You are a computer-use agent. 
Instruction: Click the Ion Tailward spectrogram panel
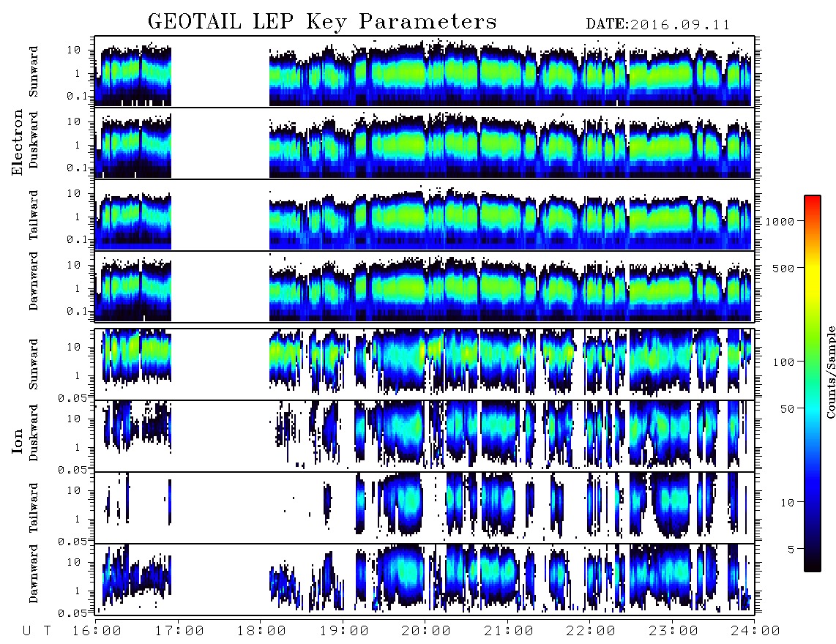pyautogui.click(x=425, y=508)
